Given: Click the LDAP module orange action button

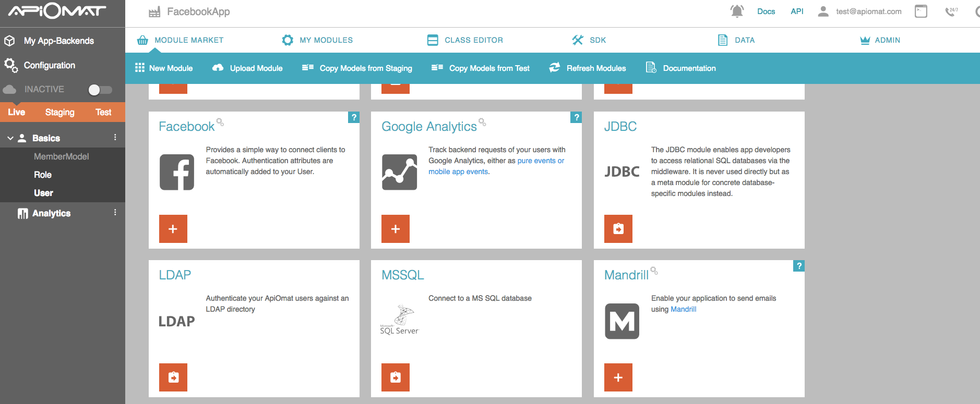Looking at the screenshot, I should point(173,377).
